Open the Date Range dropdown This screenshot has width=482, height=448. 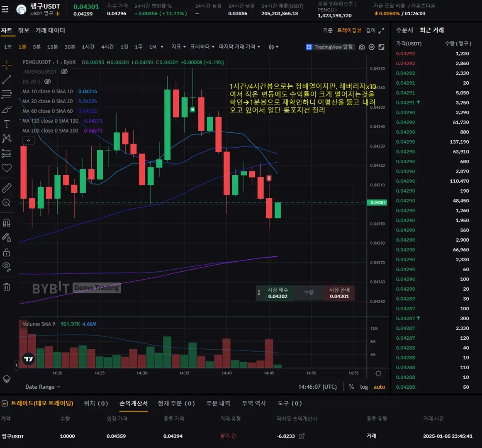click(x=43, y=387)
